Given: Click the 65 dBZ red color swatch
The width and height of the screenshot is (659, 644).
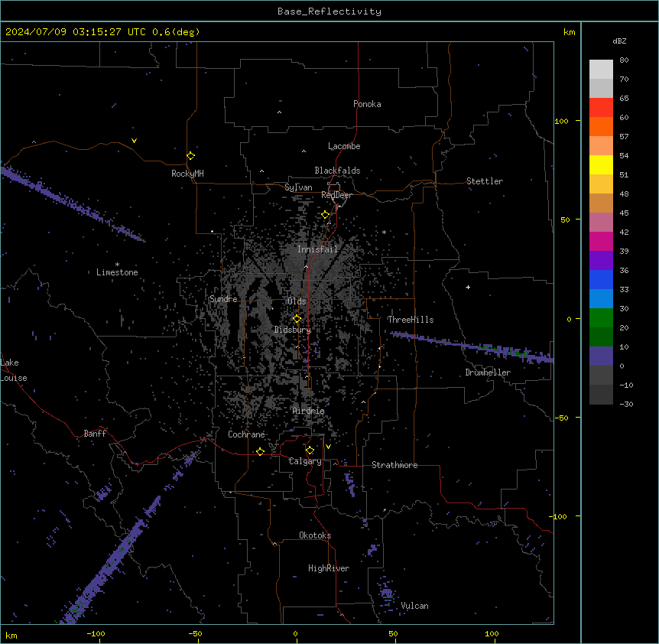Looking at the screenshot, I should pos(601,108).
